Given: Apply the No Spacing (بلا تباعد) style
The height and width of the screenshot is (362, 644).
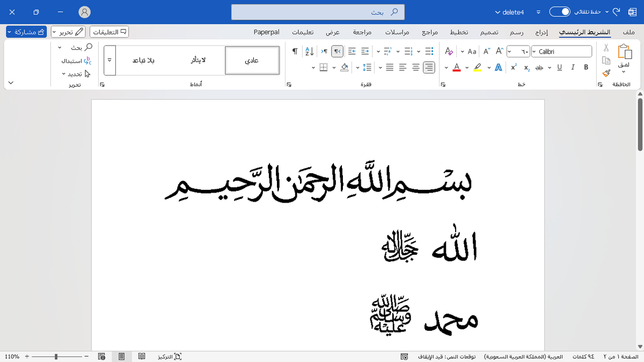Looking at the screenshot, I should coord(143,60).
